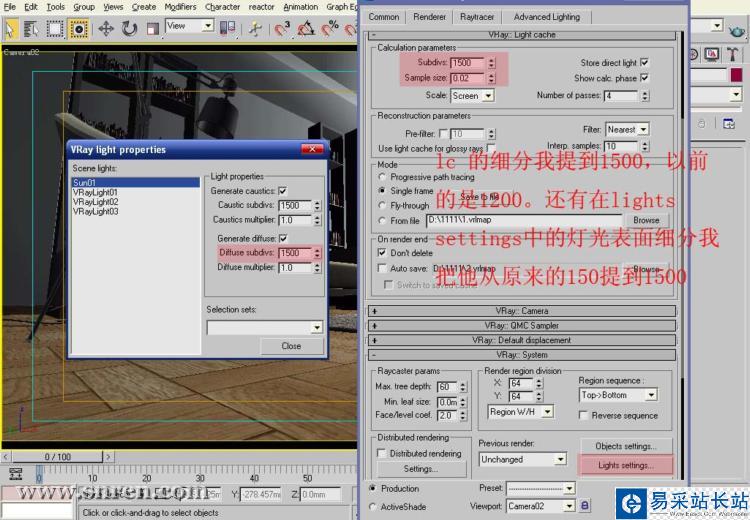Activate the Select and Move tool
This screenshot has height=520, width=750.
(106, 29)
